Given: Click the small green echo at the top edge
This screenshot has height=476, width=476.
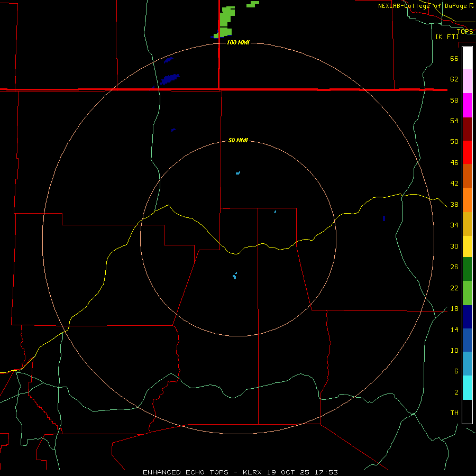Looking at the screenshot, I should 253,4.
